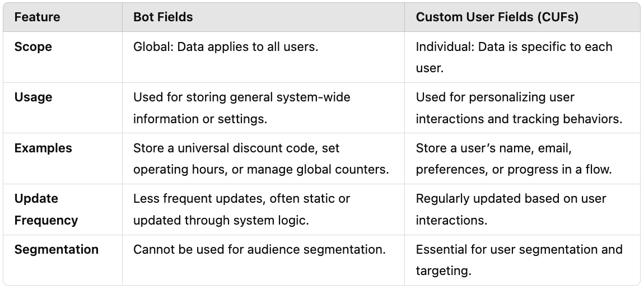
Task: Select the 'Regularly updated based on user' cell
Action: point(511,209)
